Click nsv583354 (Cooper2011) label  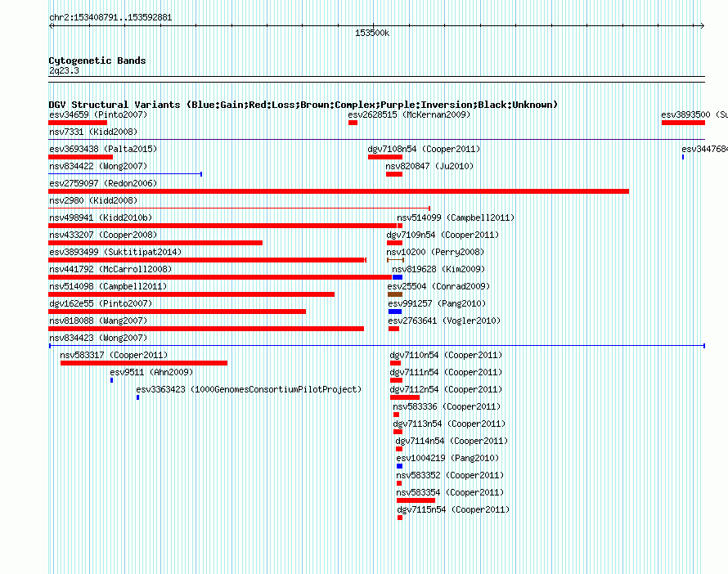[x=450, y=492]
